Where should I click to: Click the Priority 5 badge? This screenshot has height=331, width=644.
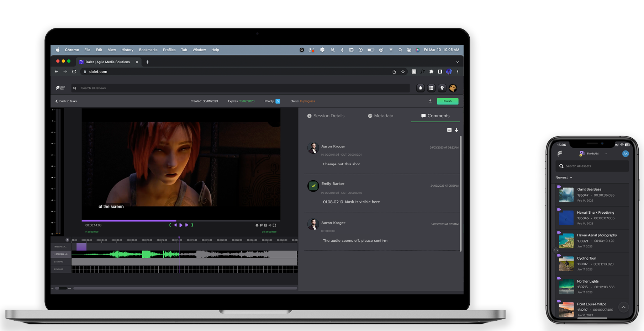278,101
